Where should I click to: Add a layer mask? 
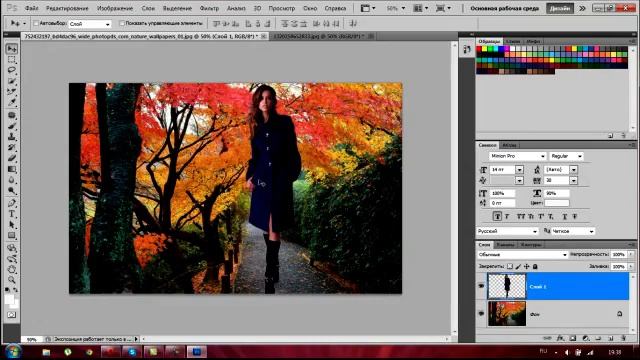click(573, 338)
